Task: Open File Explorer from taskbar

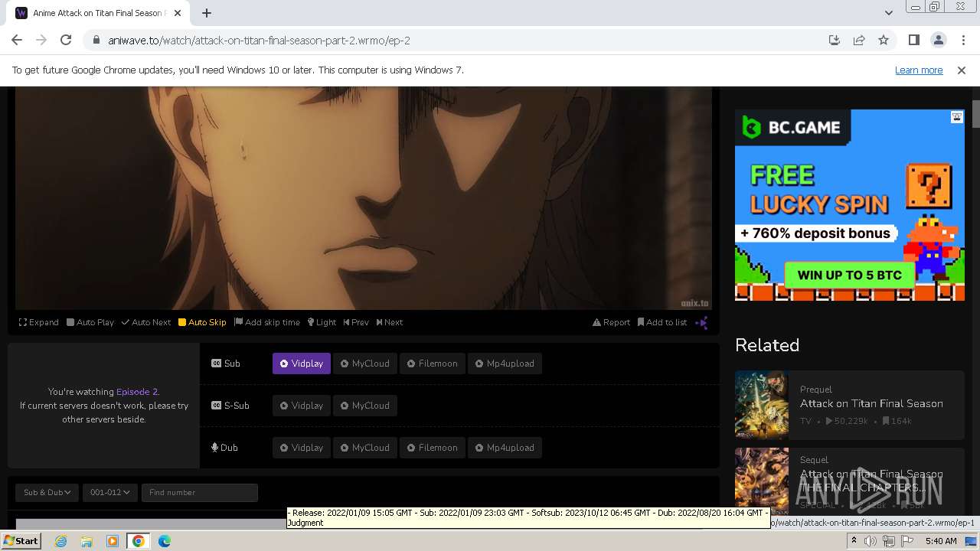Action: pyautogui.click(x=87, y=541)
